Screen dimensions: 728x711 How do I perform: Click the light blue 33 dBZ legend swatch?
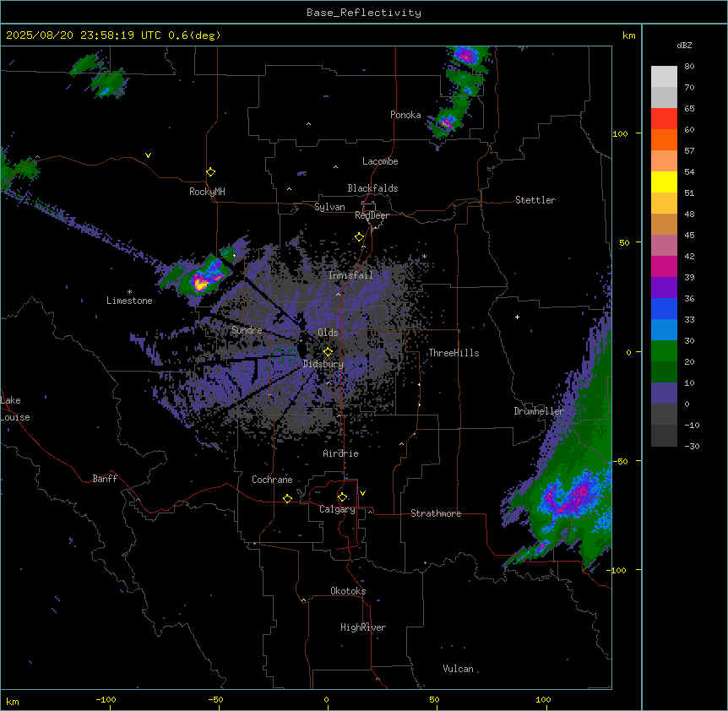pos(664,329)
